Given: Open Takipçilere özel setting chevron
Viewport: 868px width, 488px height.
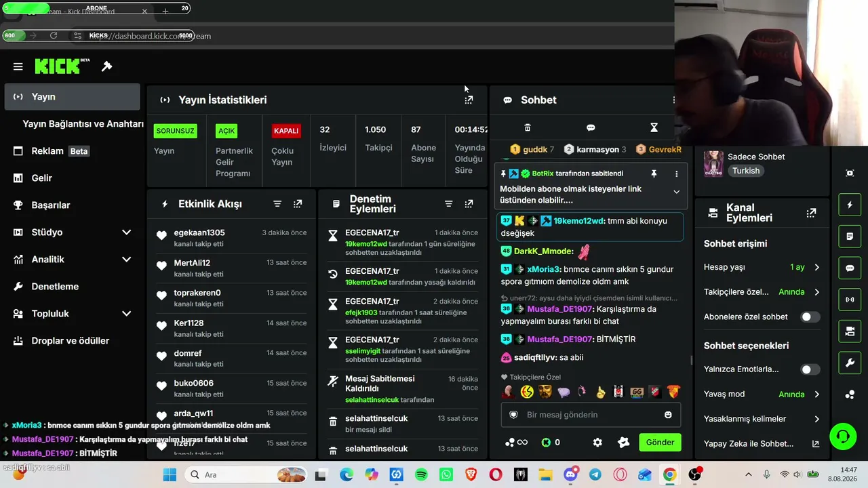Looking at the screenshot, I should point(816,292).
